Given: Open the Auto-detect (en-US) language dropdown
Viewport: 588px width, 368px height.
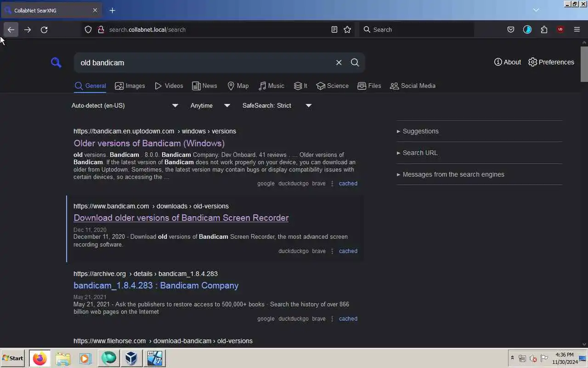Looking at the screenshot, I should point(125,105).
